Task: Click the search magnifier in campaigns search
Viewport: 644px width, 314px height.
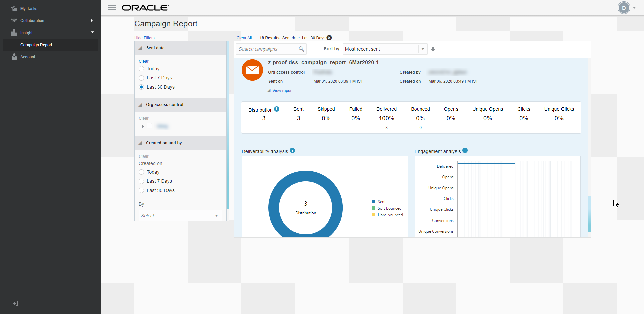Action: (x=301, y=49)
